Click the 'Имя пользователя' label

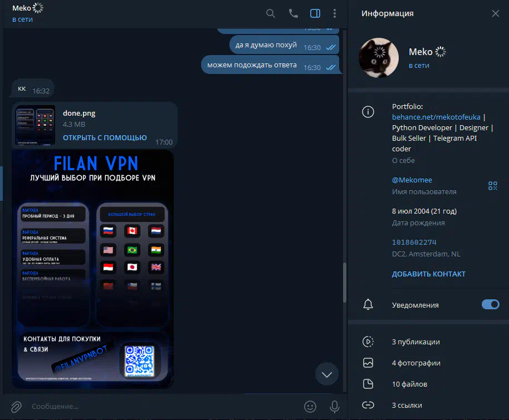[x=424, y=192]
